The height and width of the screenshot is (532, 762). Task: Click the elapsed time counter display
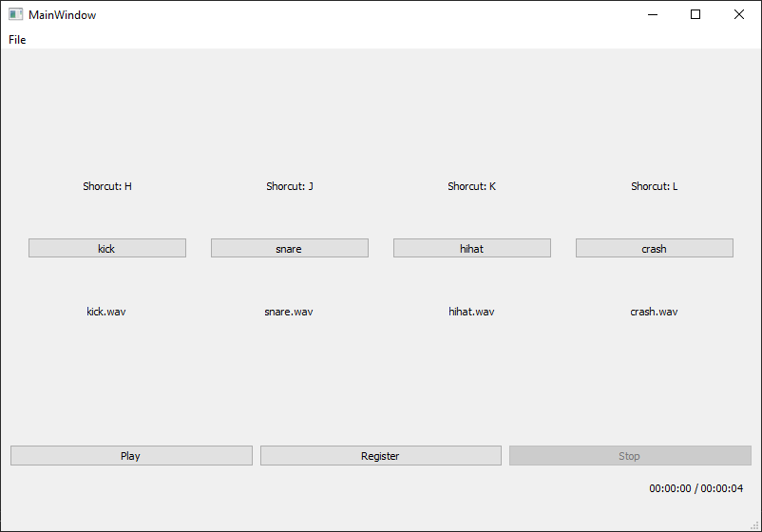click(x=695, y=488)
